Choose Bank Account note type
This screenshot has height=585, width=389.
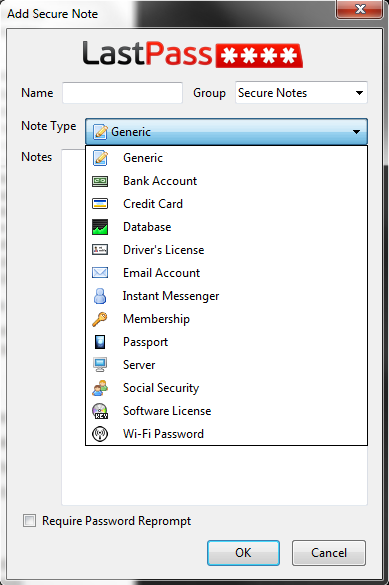pyautogui.click(x=226, y=181)
